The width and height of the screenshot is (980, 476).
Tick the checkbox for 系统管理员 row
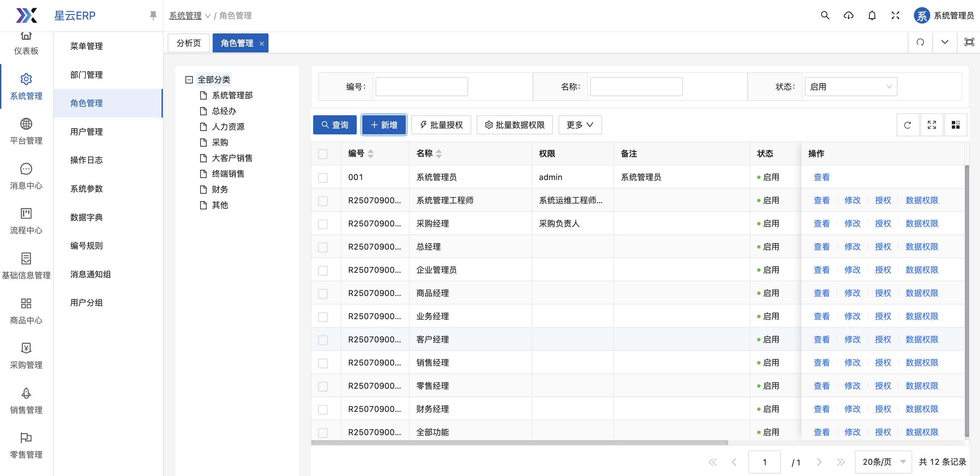tap(323, 178)
